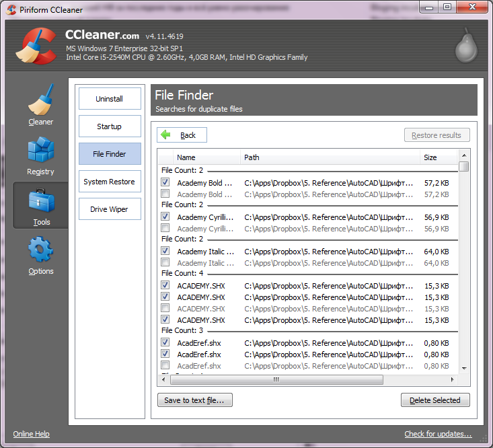Open the Online Help link
The image size is (493, 448).
tap(31, 434)
